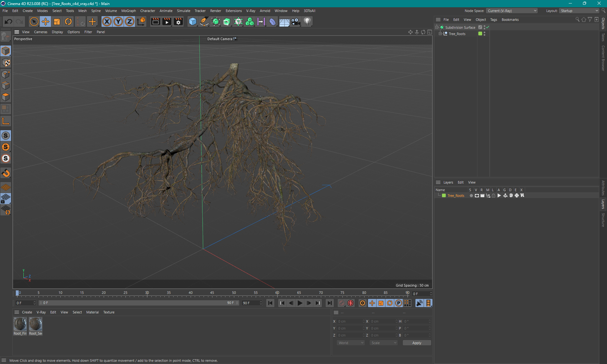Viewport: 607px width, 364px height.
Task: Add a Camera object
Action: pos(296,21)
